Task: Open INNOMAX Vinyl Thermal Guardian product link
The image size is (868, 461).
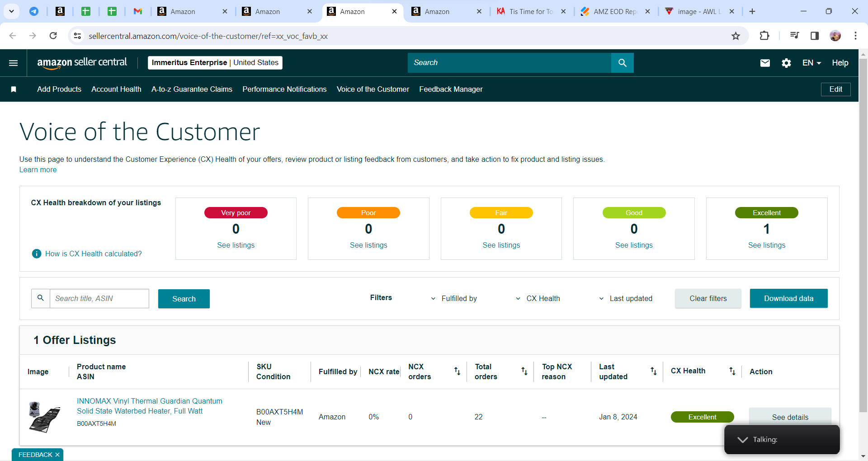Action: 150,406
